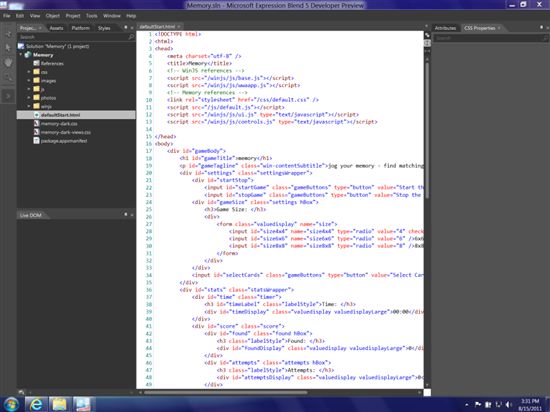Show hidden system tray icons
The image size is (550, 412).
(467, 405)
